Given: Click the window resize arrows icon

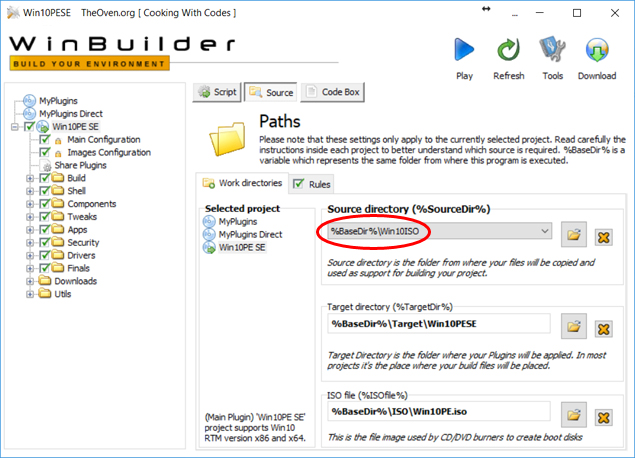Looking at the screenshot, I should pos(486,9).
